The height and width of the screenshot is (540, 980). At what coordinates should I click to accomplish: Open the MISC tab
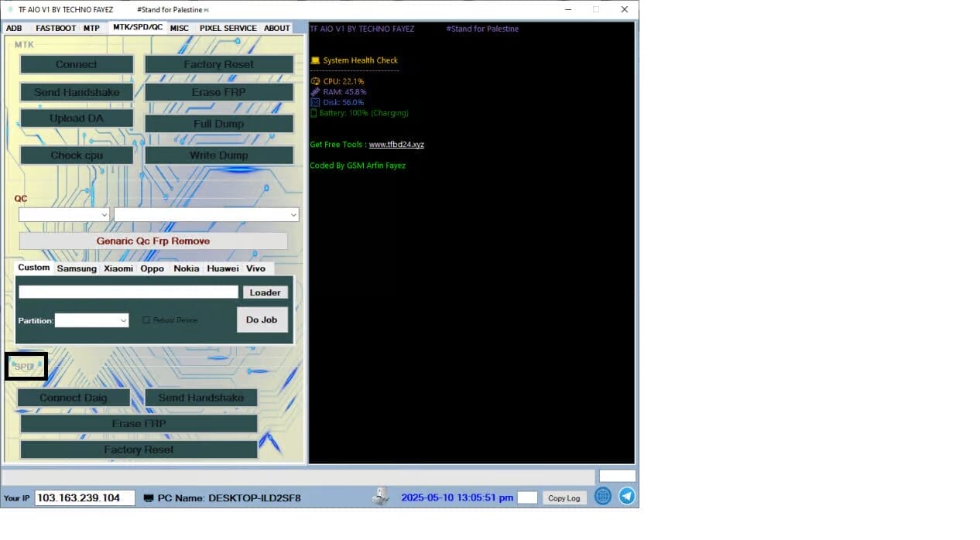180,28
